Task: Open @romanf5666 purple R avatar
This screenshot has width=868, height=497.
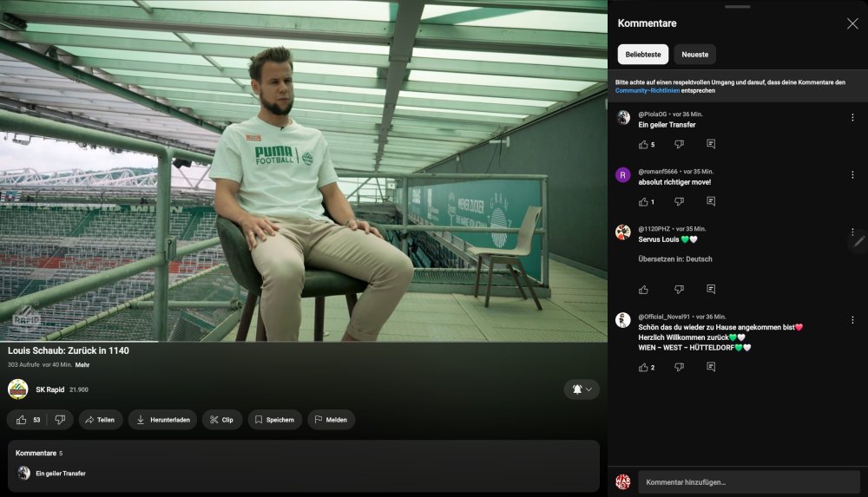Action: coord(623,175)
